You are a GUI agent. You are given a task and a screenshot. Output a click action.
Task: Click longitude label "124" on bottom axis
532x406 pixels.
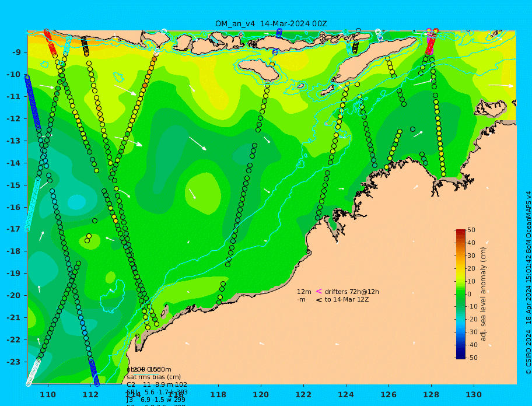346,395
